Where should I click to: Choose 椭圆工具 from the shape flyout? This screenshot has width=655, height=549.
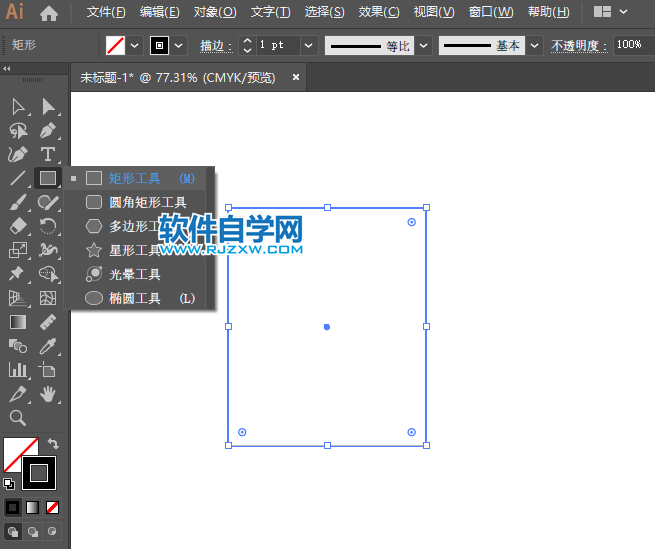click(134, 298)
